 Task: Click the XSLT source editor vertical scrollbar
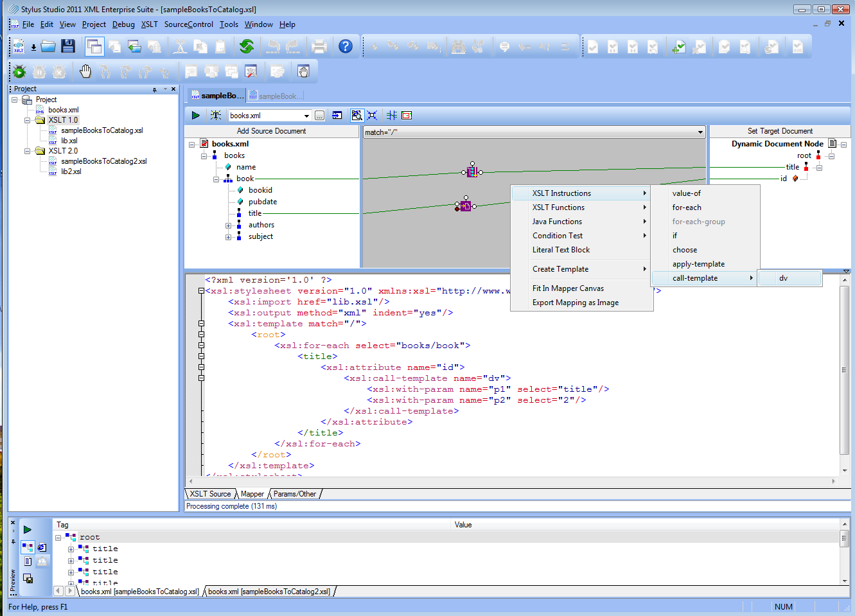pos(844,370)
